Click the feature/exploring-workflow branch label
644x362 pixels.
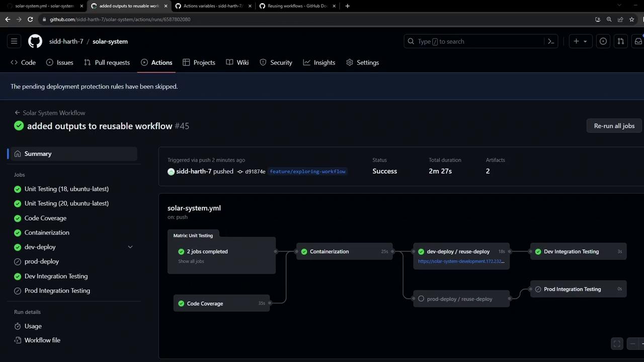pyautogui.click(x=307, y=171)
